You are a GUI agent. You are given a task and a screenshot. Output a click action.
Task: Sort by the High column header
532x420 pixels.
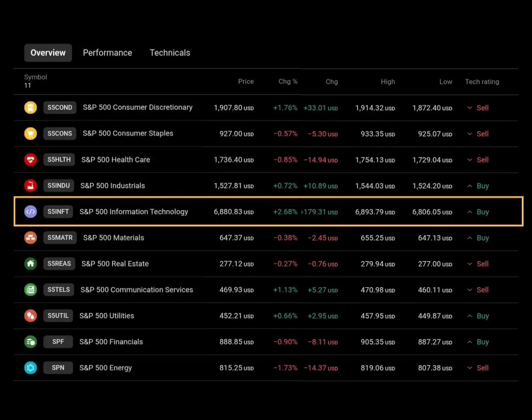pos(388,82)
